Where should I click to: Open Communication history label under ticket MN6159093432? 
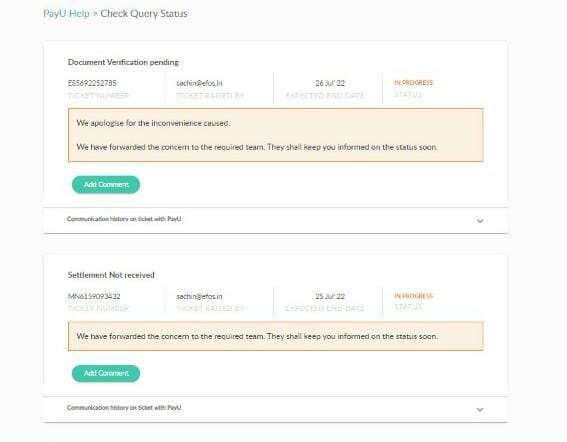tap(124, 408)
